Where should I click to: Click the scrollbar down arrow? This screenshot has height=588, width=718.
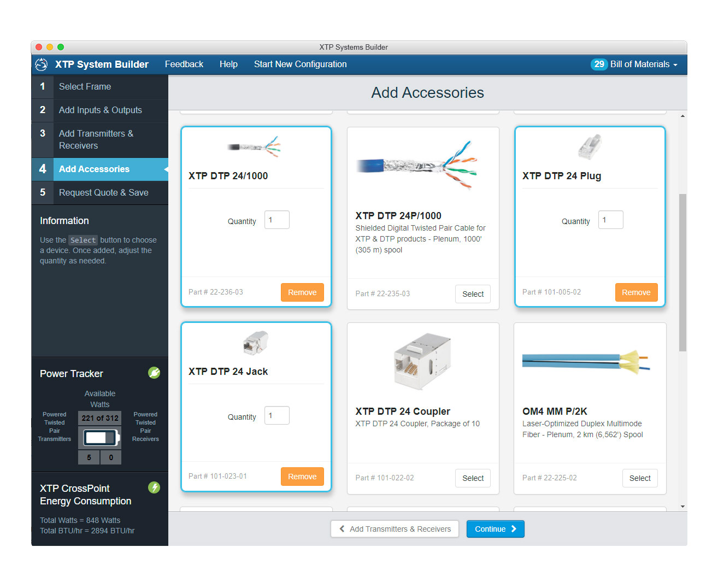click(682, 507)
